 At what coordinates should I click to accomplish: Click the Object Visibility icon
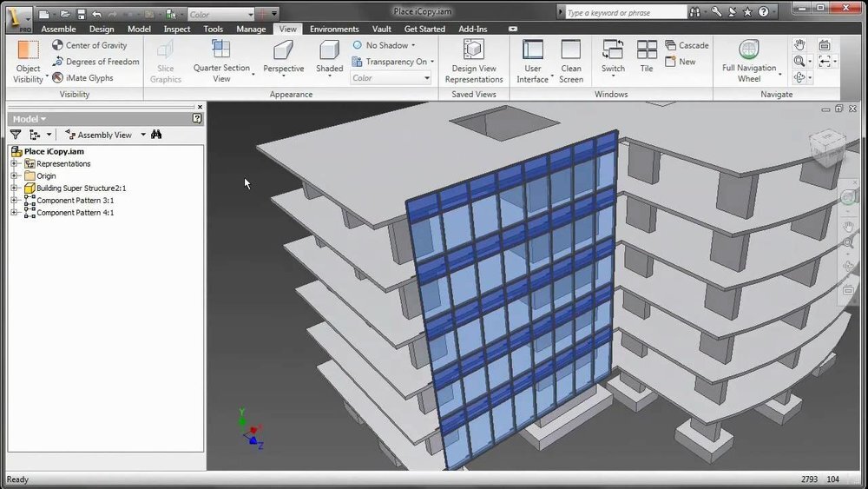[x=28, y=50]
